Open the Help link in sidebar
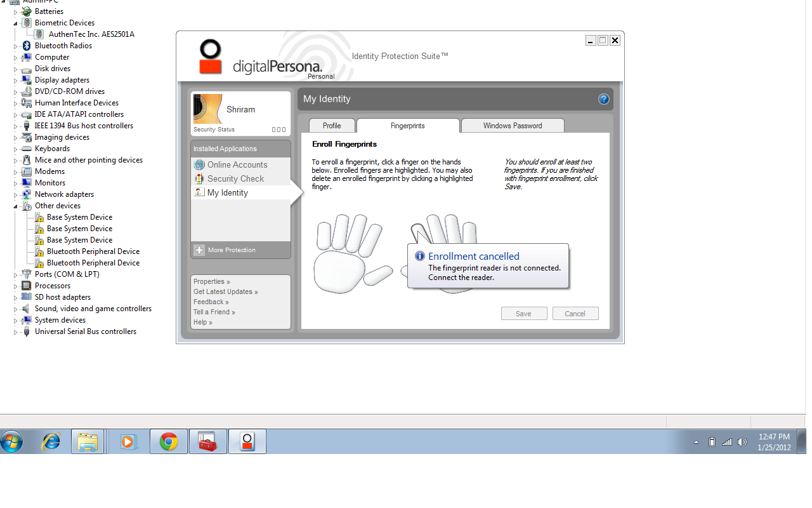This screenshot has height=508, width=812. pos(203,322)
